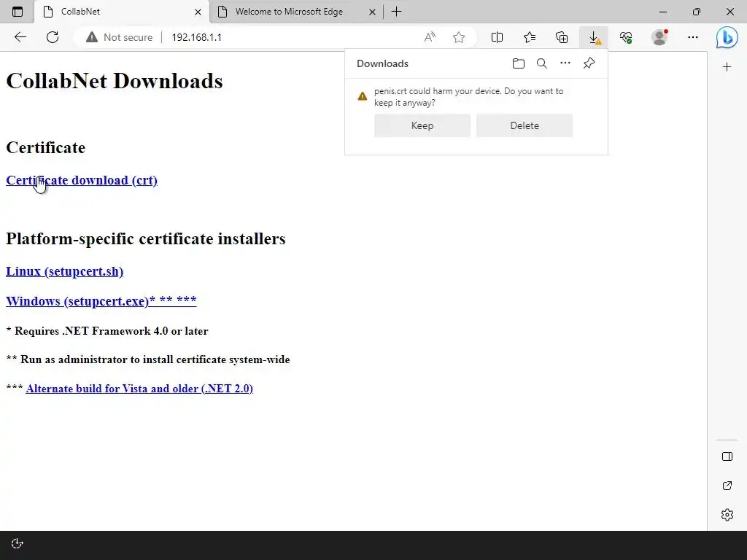The width and height of the screenshot is (747, 560).
Task: Click the plus icon in sidebar
Action: (x=727, y=67)
